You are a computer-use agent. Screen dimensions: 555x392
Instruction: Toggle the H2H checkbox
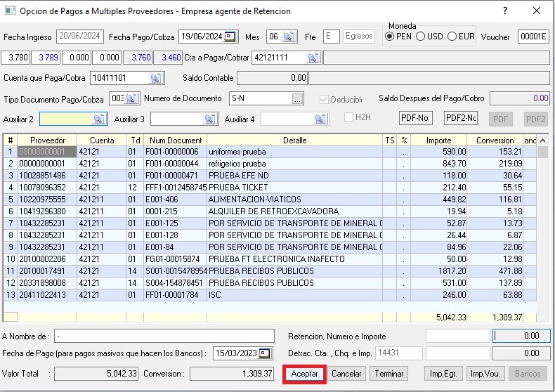click(349, 117)
